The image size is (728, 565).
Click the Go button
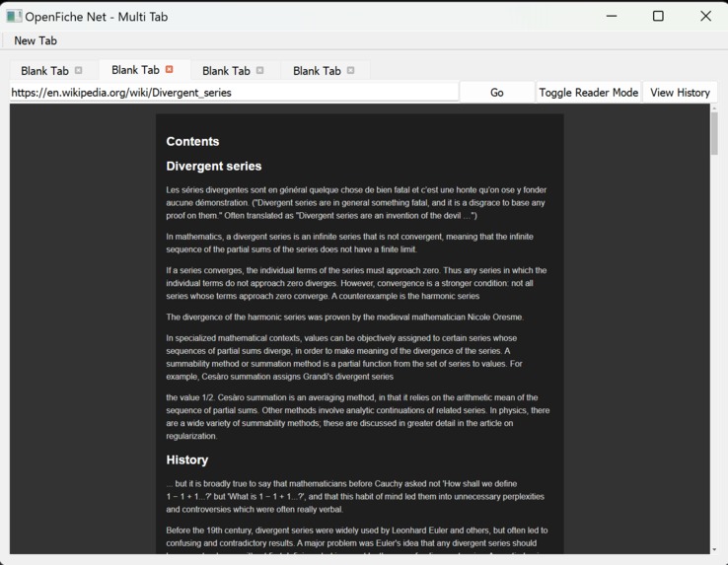[x=497, y=93]
